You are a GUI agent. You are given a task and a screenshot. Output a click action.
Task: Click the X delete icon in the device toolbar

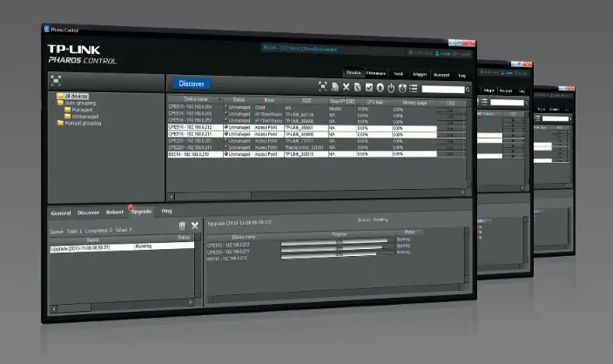pyautogui.click(x=346, y=87)
